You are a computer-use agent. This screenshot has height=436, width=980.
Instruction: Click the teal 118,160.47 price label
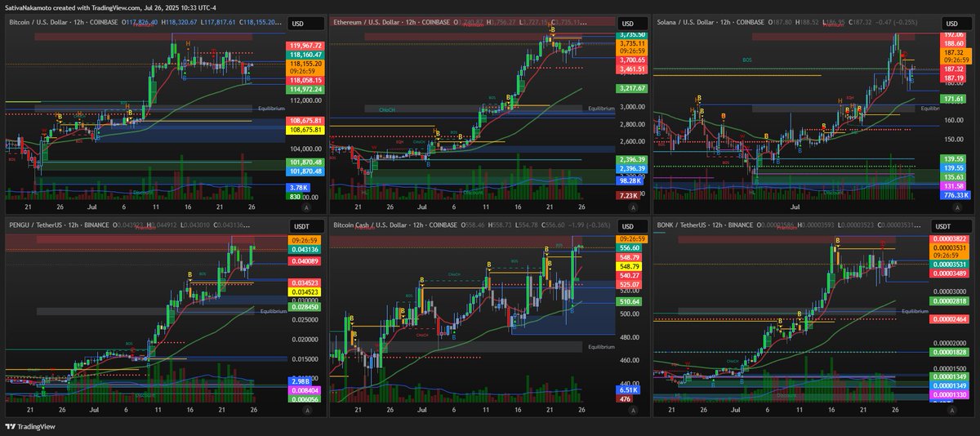click(x=306, y=55)
